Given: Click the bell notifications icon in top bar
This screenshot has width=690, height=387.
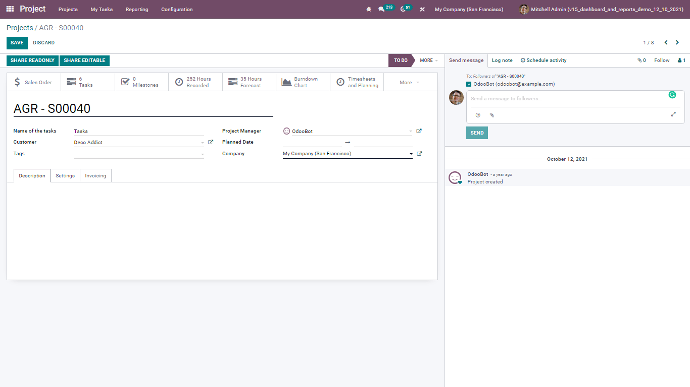Looking at the screenshot, I should click(x=369, y=9).
